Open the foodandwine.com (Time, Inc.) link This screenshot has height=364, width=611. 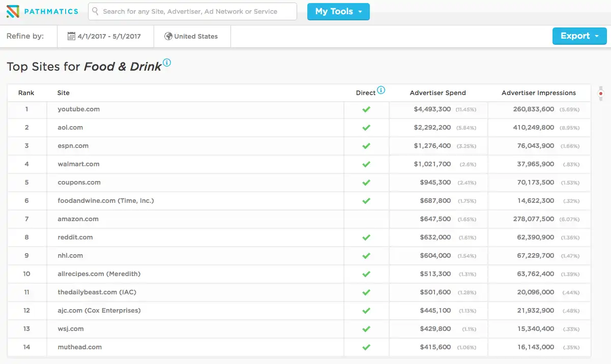tap(106, 201)
